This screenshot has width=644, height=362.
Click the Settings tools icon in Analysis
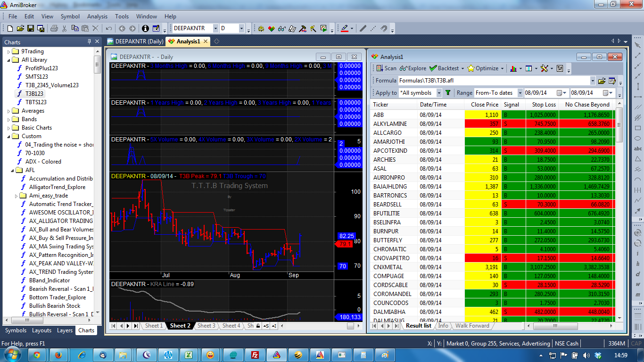click(x=545, y=68)
